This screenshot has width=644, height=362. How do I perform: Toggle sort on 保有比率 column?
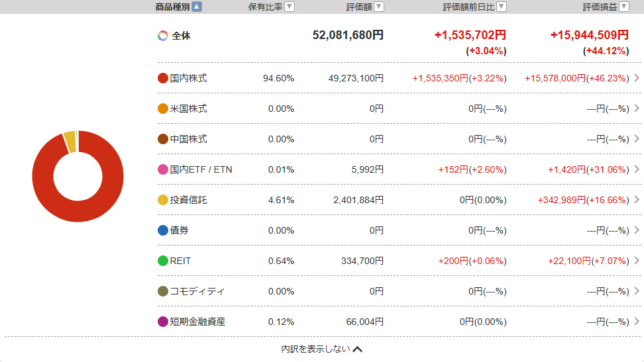(289, 7)
